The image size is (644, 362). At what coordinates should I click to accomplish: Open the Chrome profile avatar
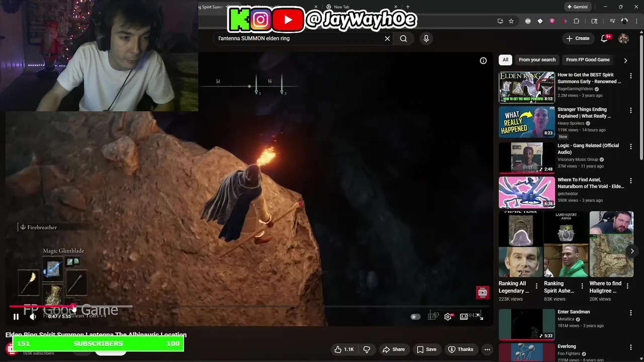pyautogui.click(x=624, y=21)
